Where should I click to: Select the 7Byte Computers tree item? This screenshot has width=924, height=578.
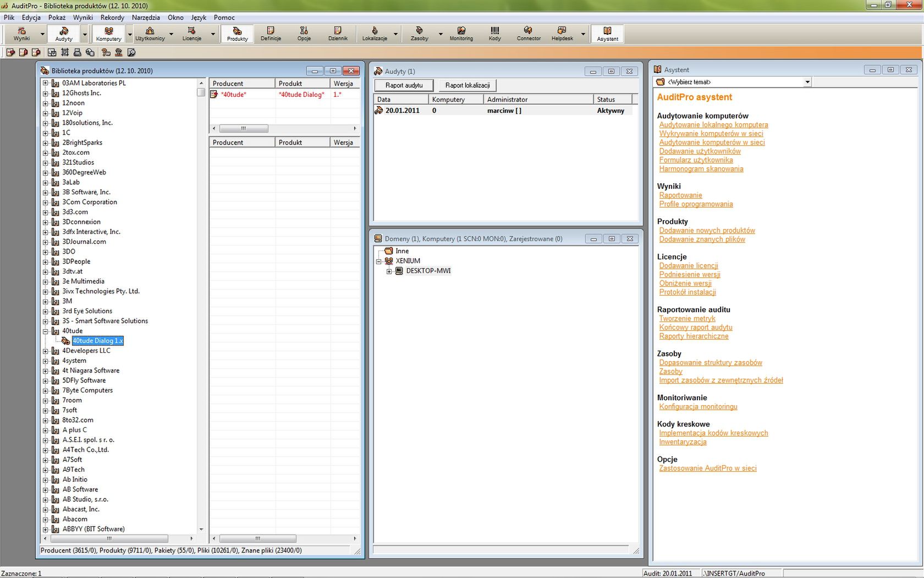click(x=87, y=390)
